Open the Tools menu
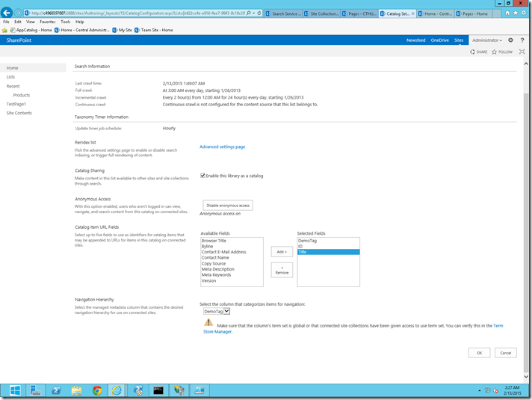 (66, 22)
